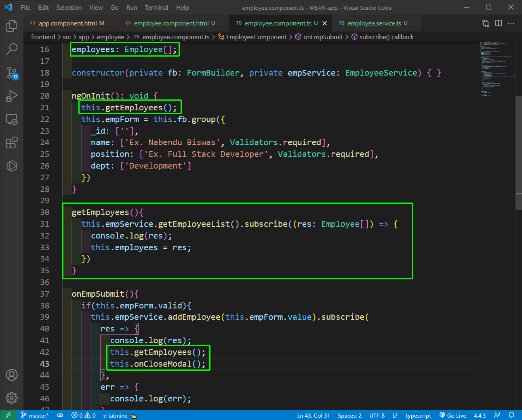The height and width of the screenshot is (420, 522).
Task: Open More Actions ellipsis in editor
Action: coord(511,23)
